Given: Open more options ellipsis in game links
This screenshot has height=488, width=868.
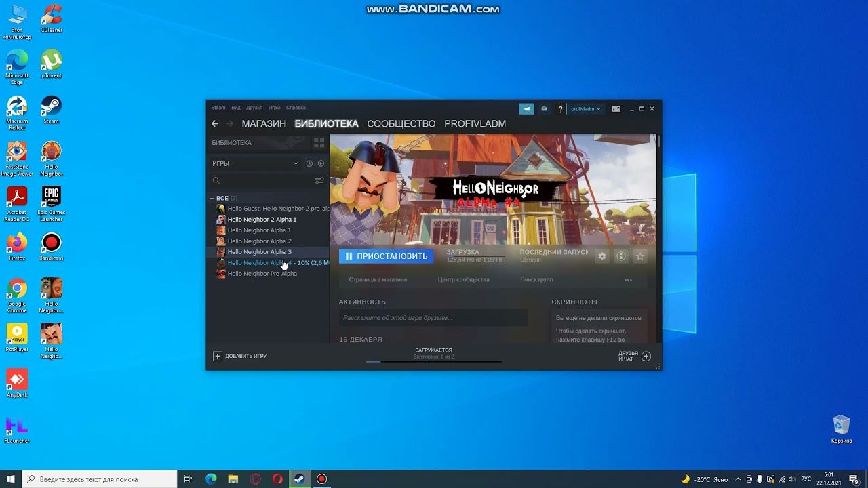Looking at the screenshot, I should pyautogui.click(x=628, y=280).
